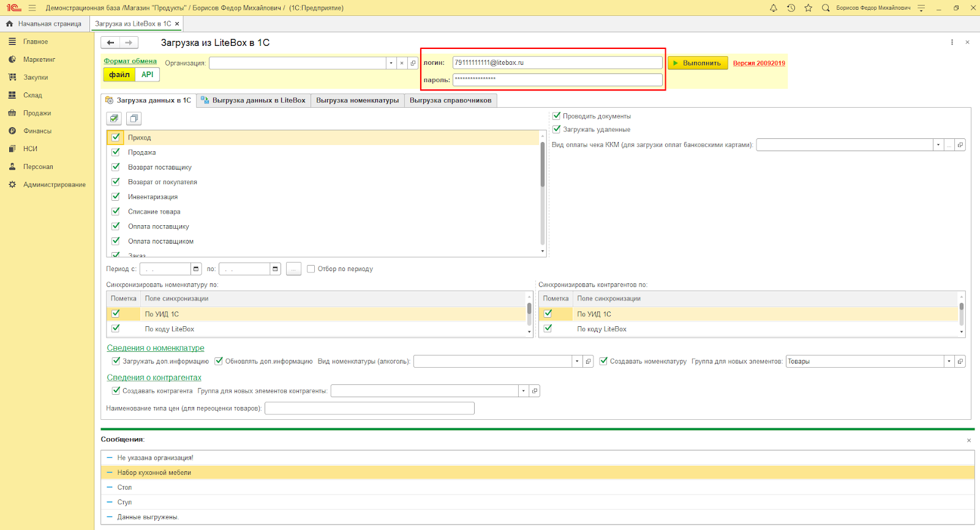This screenshot has height=530, width=980.
Task: Open the Закупки section in the sidebar
Action: tap(36, 77)
